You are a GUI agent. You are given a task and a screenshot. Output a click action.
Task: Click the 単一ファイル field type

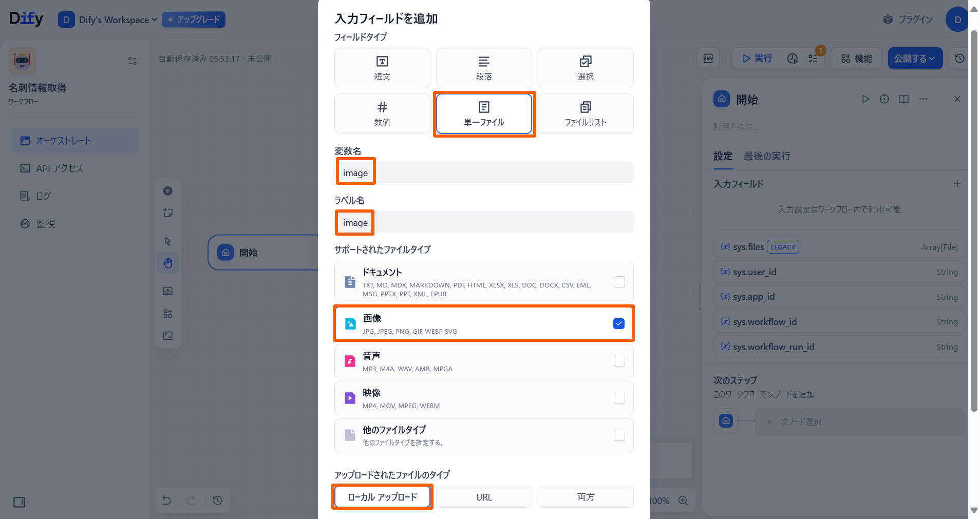click(x=484, y=113)
